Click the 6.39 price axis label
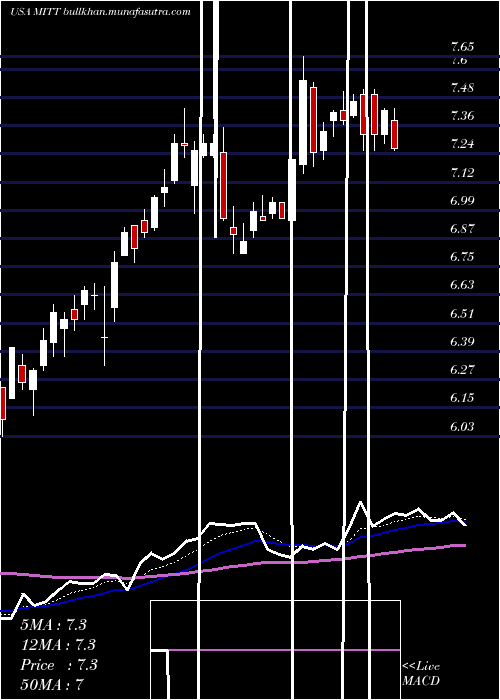This screenshot has height=700, width=500. tap(462, 342)
